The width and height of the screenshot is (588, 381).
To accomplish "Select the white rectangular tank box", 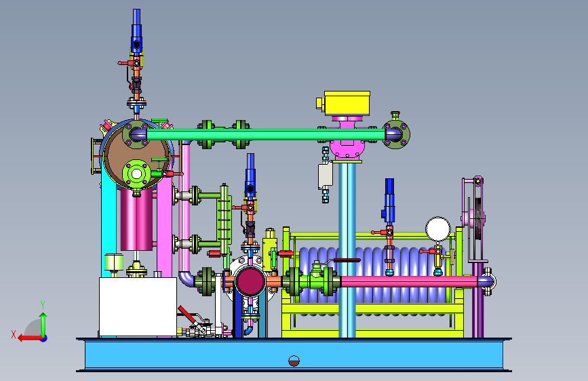I will [x=138, y=306].
